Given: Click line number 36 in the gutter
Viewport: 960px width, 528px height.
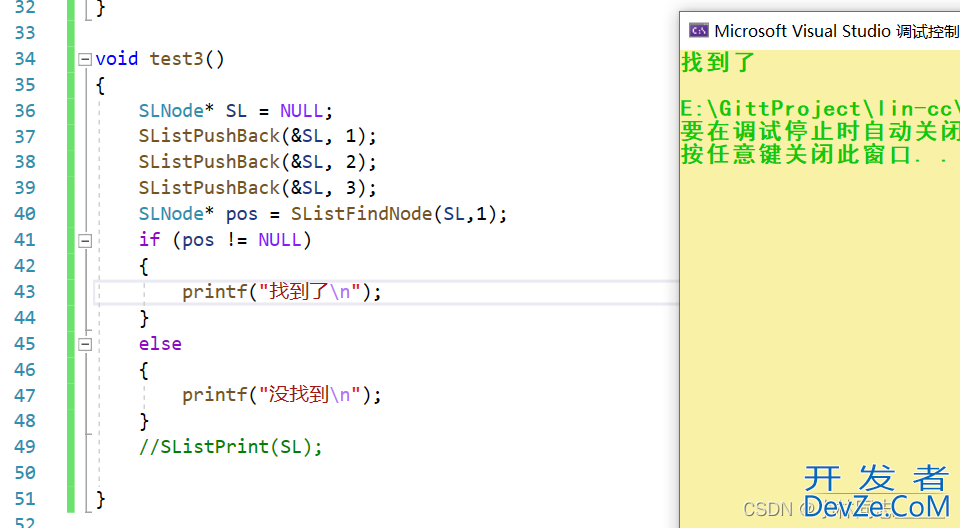Looking at the screenshot, I should coord(25,111).
